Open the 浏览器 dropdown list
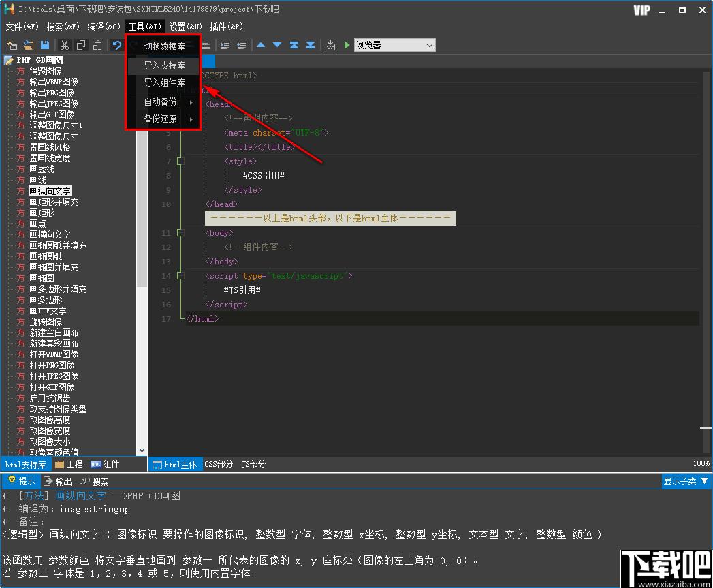 [x=394, y=45]
